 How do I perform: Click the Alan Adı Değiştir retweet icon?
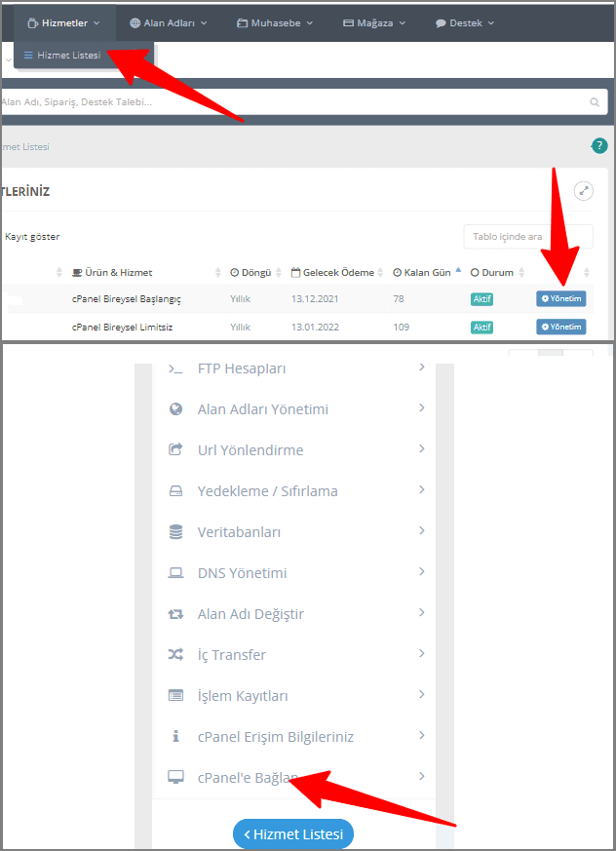pyautogui.click(x=175, y=614)
